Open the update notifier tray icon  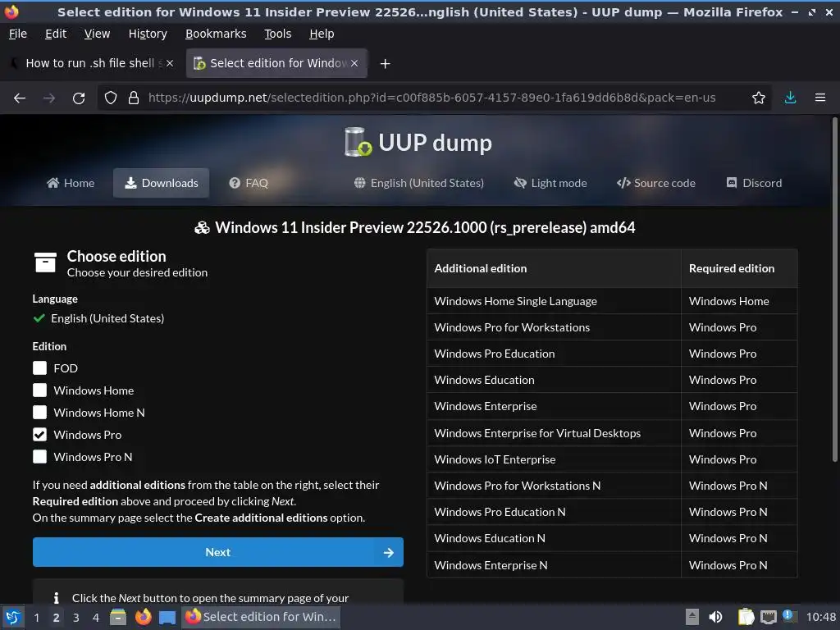pos(789,616)
